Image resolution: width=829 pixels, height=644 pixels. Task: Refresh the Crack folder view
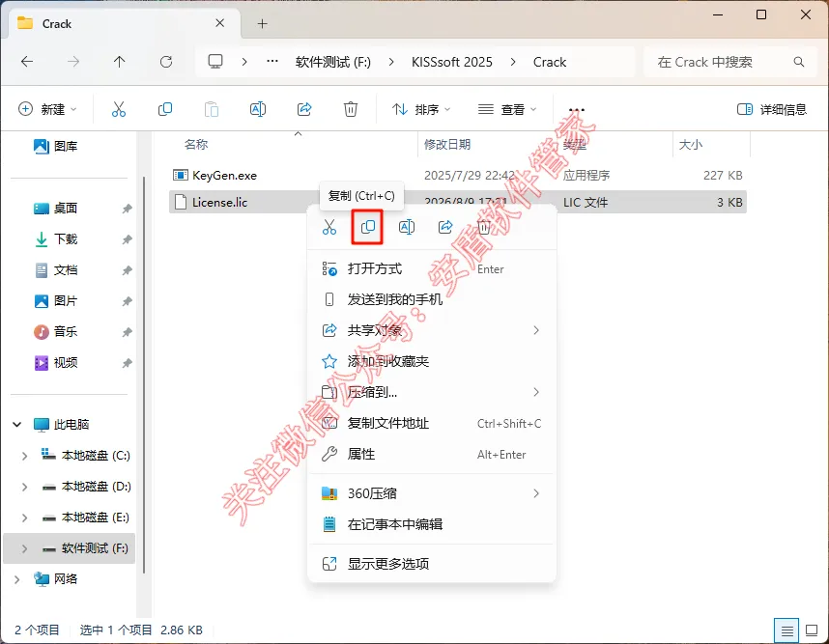(166, 62)
